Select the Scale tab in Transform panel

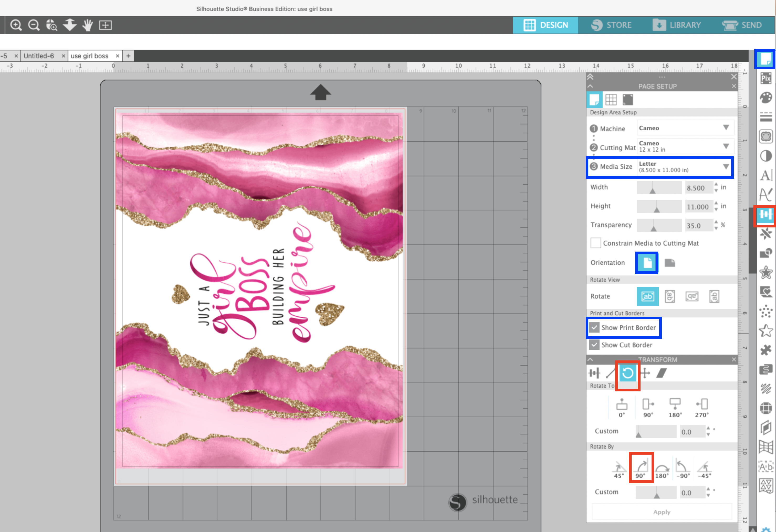[x=611, y=373]
